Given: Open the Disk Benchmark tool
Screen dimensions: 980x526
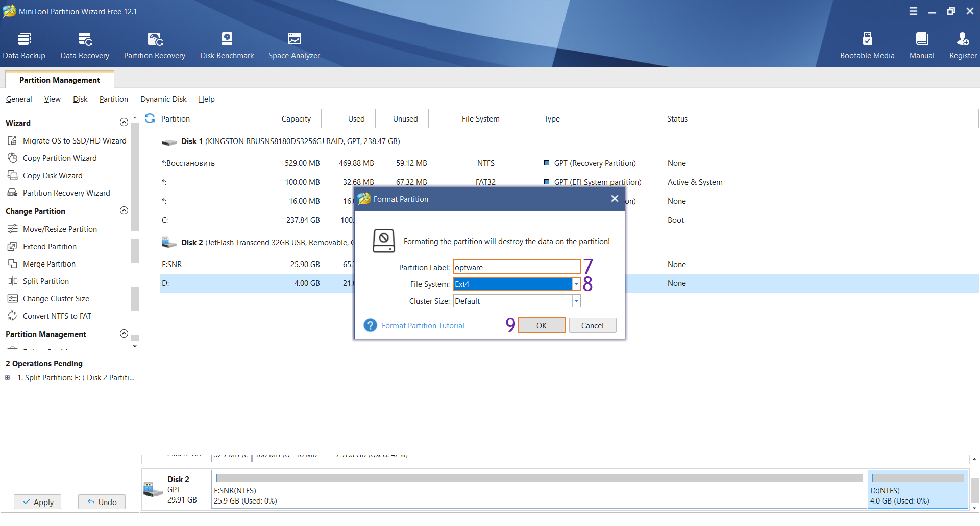Looking at the screenshot, I should [227, 45].
